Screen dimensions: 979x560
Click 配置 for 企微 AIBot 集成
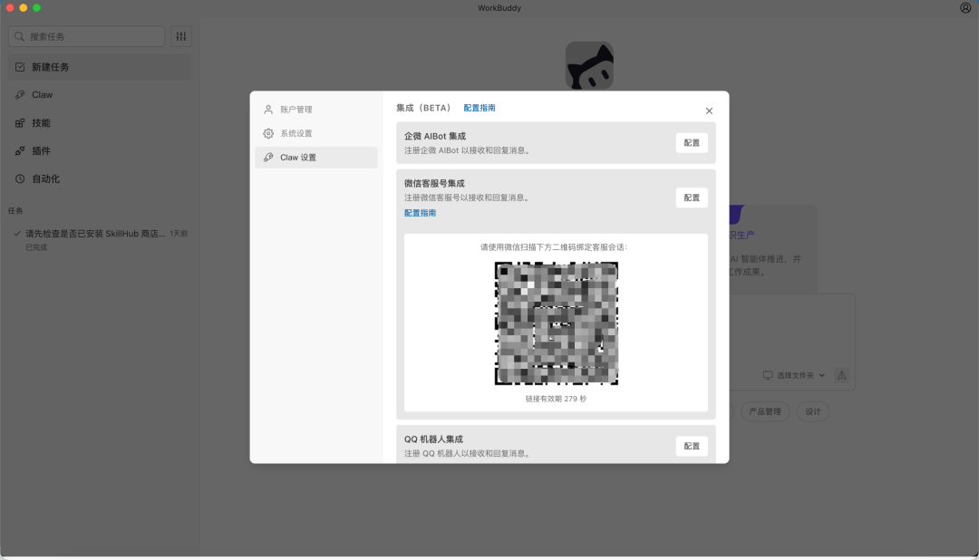[691, 142]
